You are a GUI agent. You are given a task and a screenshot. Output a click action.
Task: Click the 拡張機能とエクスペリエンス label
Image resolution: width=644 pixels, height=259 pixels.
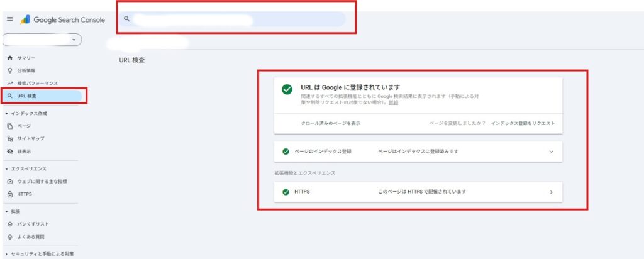tap(305, 173)
